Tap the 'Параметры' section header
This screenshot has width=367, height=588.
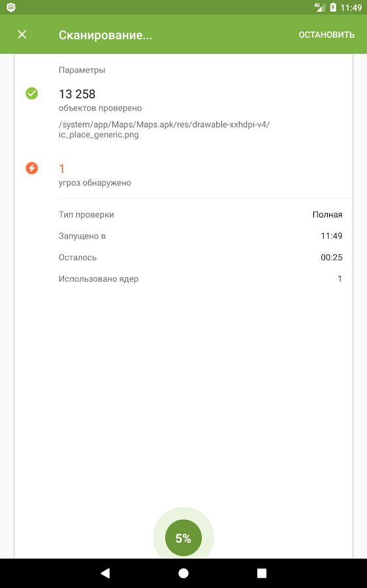pos(82,70)
